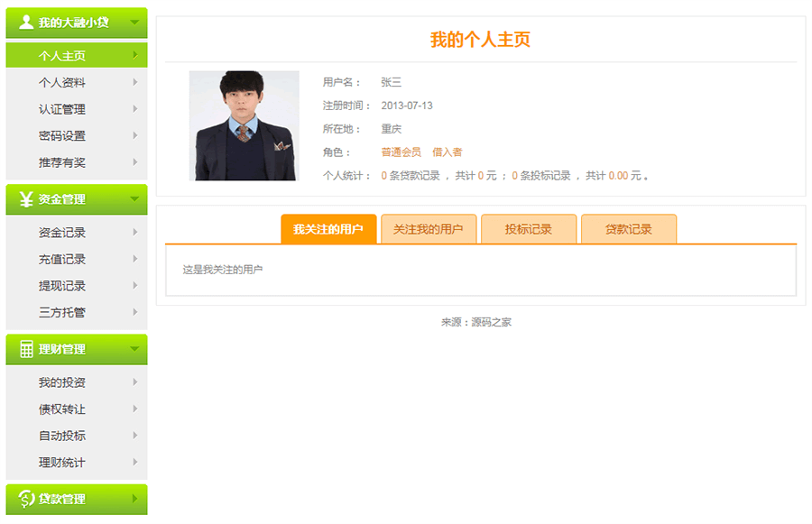Image resolution: width=812 pixels, height=524 pixels.
Task: Click the arrow icon next to 认证管理
Action: coord(137,109)
